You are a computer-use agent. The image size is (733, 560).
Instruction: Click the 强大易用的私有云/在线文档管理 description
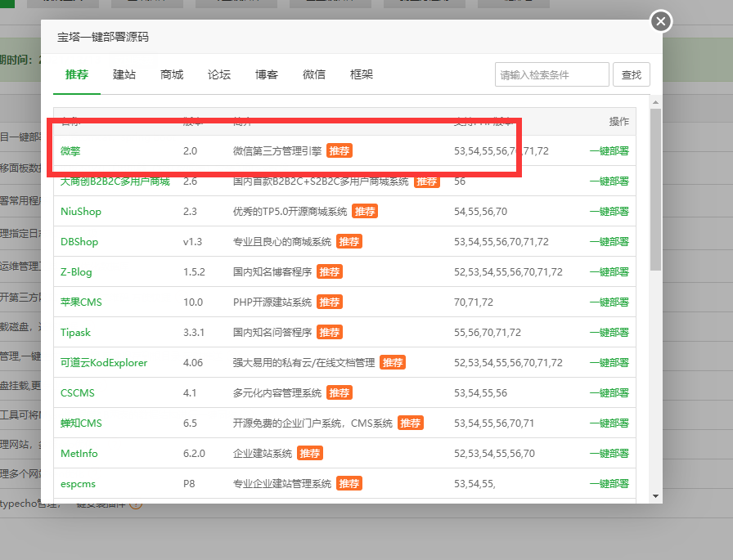tap(304, 363)
